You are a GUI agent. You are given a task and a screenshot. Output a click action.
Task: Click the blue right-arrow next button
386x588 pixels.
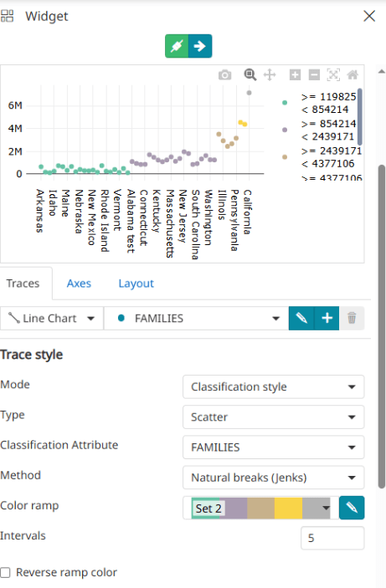200,46
